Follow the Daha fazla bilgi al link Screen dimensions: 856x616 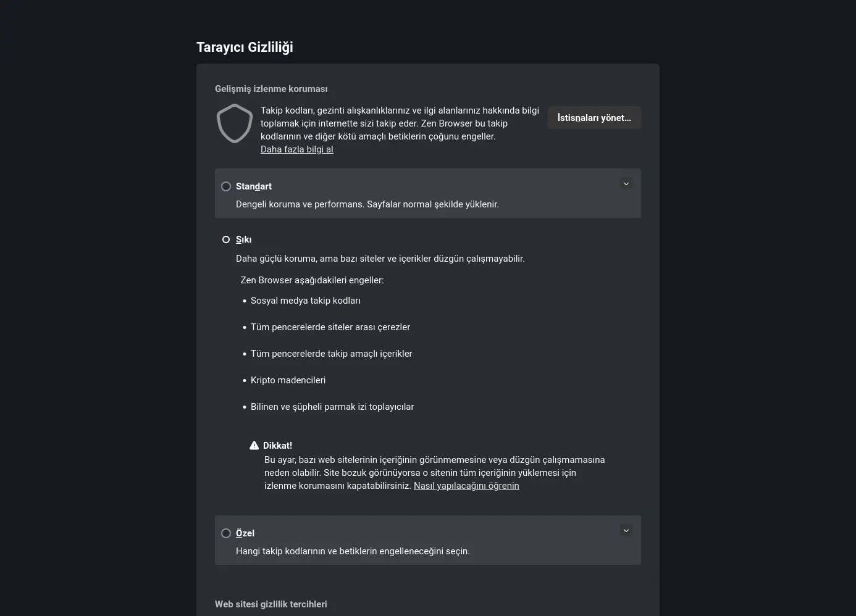(297, 149)
